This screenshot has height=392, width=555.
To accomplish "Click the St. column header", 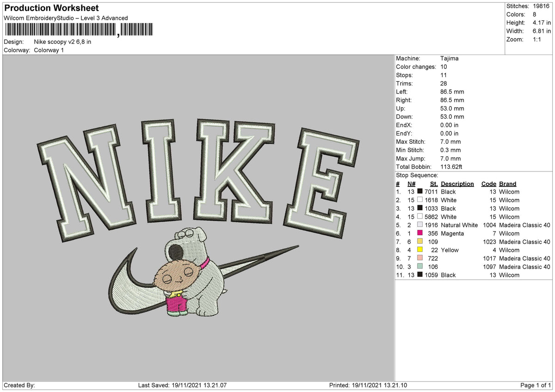I will click(434, 184).
